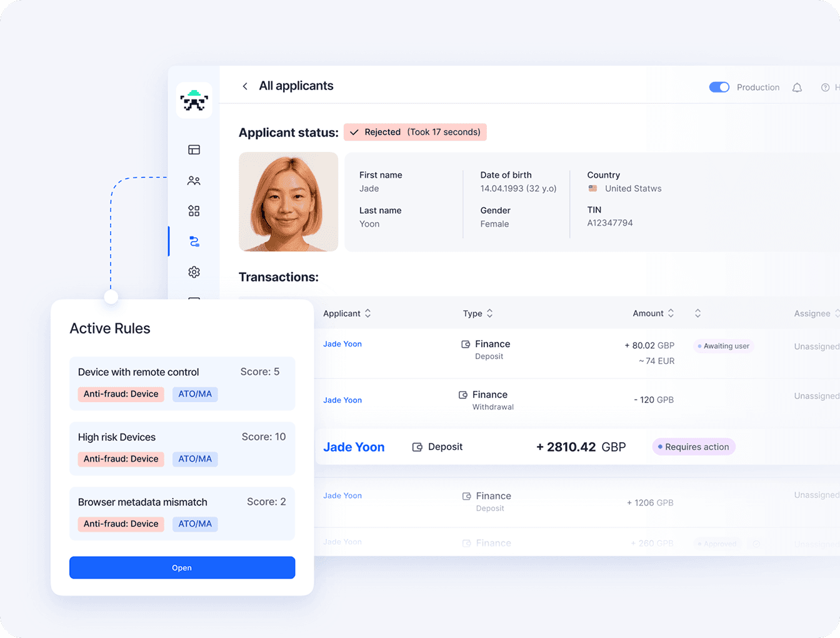Click the ~ 74 EUR converted amount
Viewport: 840px width, 638px height.
[656, 361]
